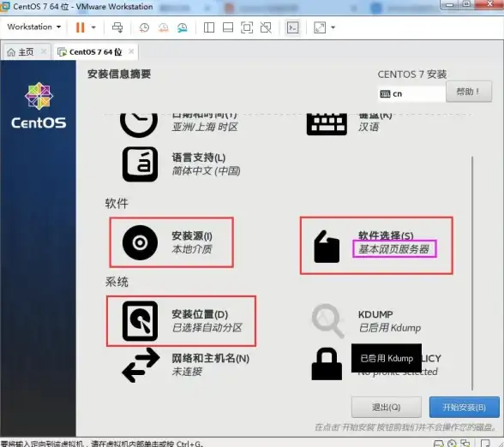Click 开始安装(B) begin installation button

pos(465,408)
